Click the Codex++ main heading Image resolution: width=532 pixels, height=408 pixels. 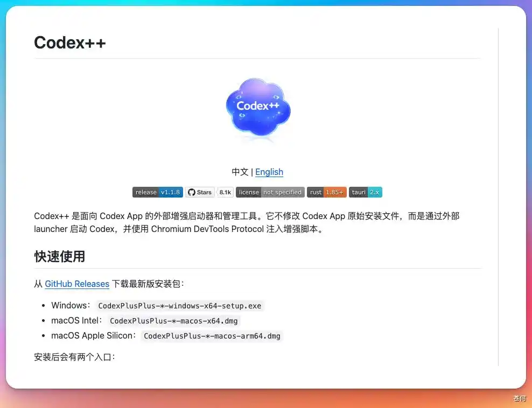click(x=70, y=43)
